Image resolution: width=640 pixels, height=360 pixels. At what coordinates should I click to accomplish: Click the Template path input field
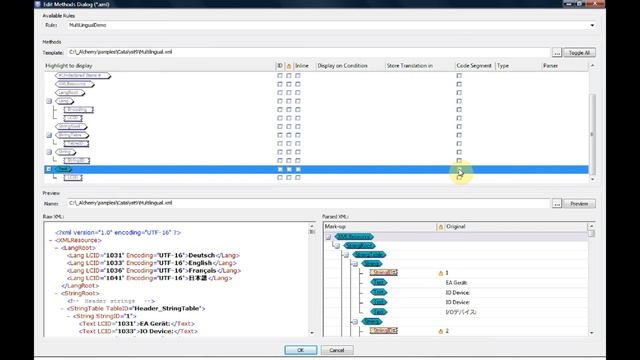[x=308, y=52]
